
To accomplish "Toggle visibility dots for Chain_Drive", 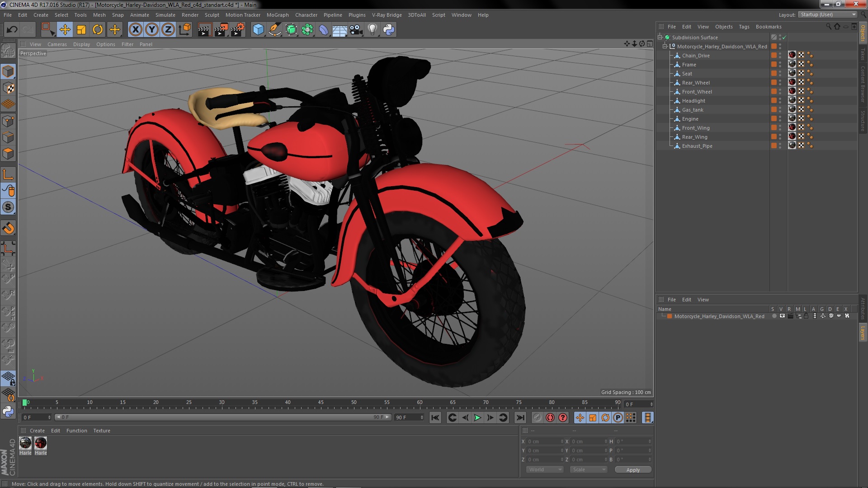I will point(780,56).
